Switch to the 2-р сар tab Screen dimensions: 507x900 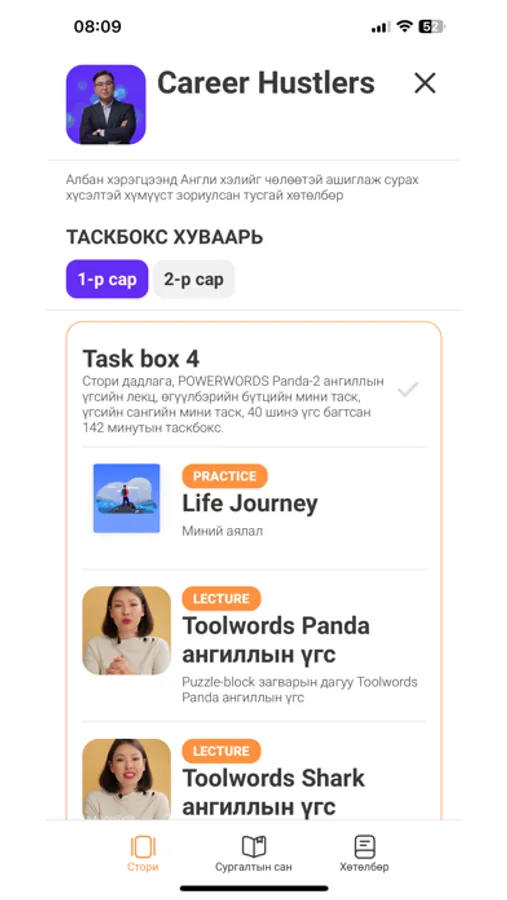coord(193,280)
